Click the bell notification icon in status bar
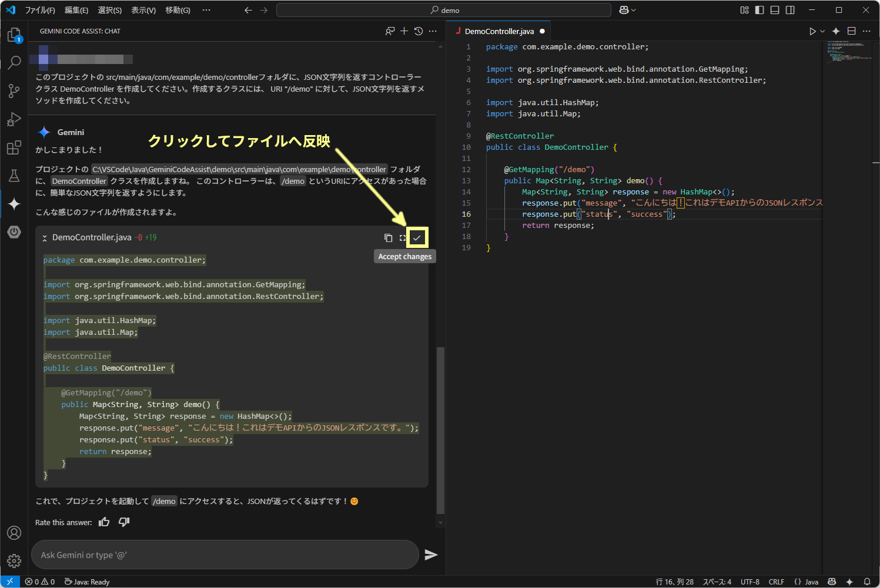This screenshot has height=588, width=880. pos(866,582)
